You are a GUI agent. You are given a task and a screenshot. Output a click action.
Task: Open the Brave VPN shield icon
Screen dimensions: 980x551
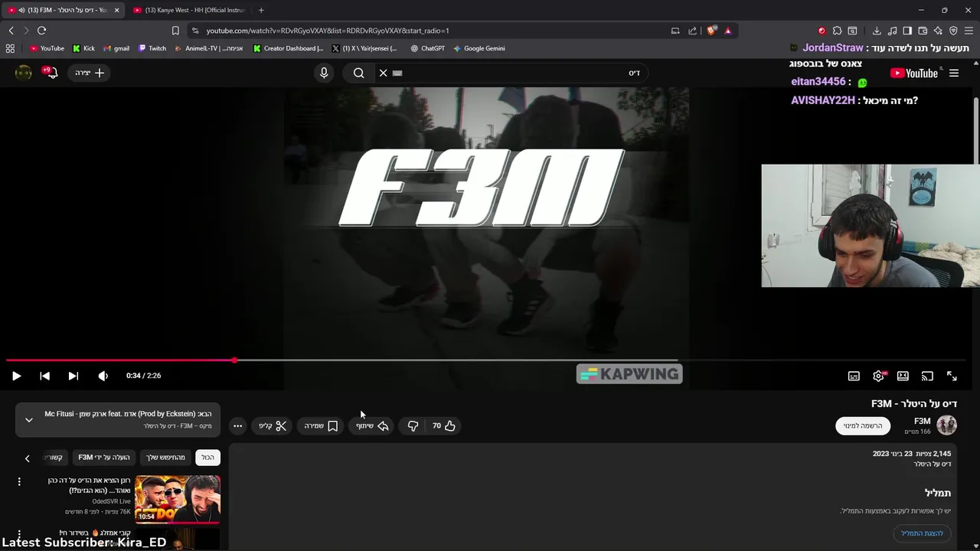(953, 31)
